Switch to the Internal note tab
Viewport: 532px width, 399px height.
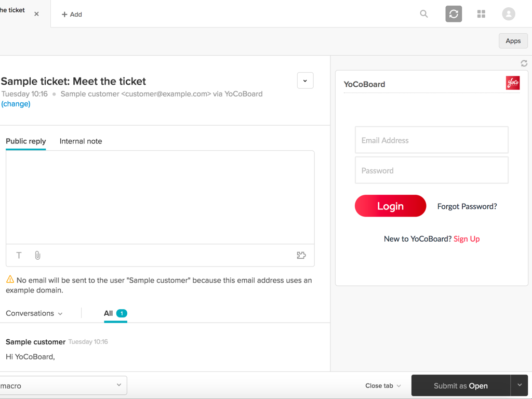81,141
